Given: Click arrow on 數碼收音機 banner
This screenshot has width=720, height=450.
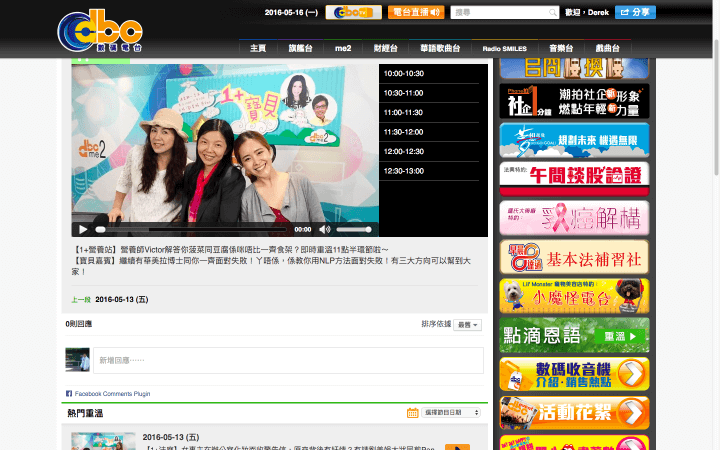Looking at the screenshot, I should [x=632, y=374].
